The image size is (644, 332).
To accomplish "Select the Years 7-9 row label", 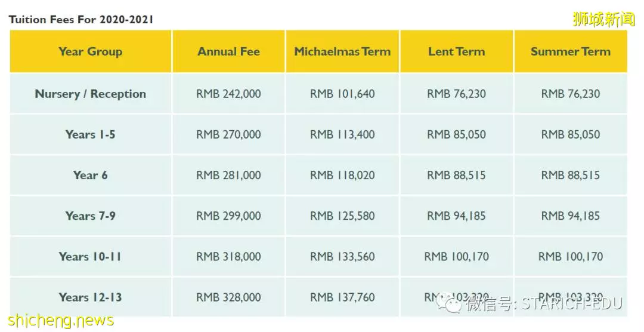I will (x=91, y=216).
